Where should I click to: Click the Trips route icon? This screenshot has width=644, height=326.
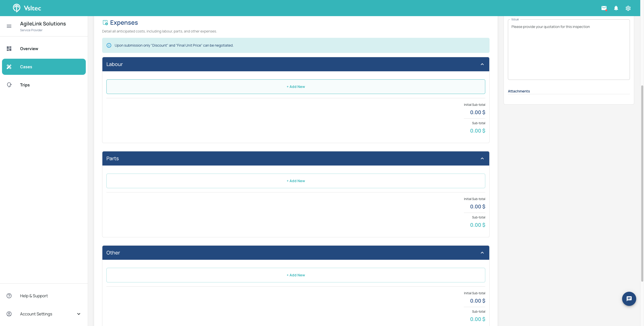coord(9,85)
